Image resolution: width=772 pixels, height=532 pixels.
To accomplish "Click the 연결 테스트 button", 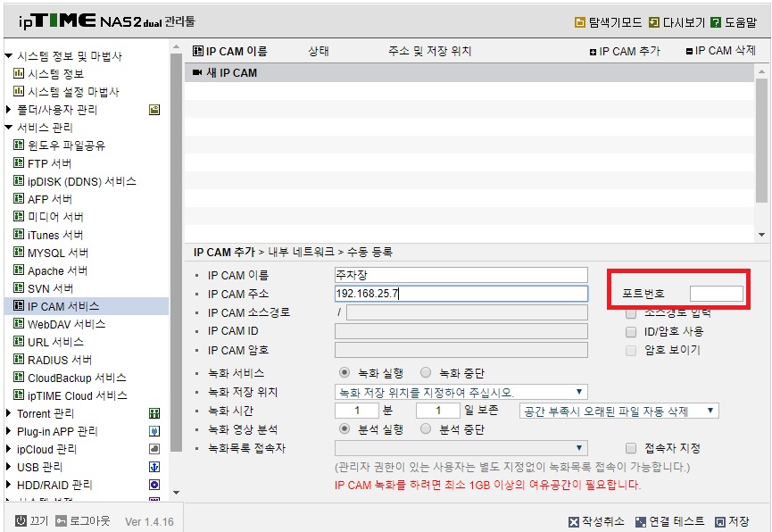I will tap(669, 521).
